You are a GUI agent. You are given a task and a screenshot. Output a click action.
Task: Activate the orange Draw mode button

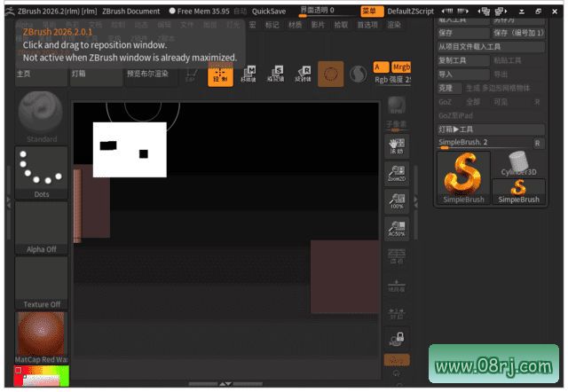coord(220,74)
